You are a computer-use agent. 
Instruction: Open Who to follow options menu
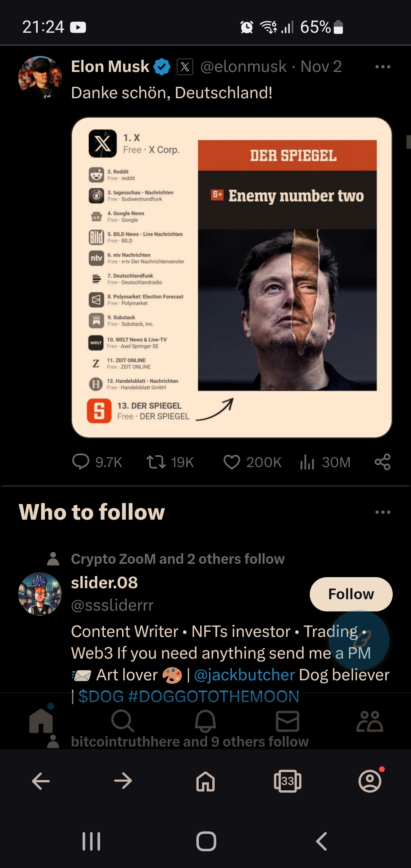click(x=382, y=512)
